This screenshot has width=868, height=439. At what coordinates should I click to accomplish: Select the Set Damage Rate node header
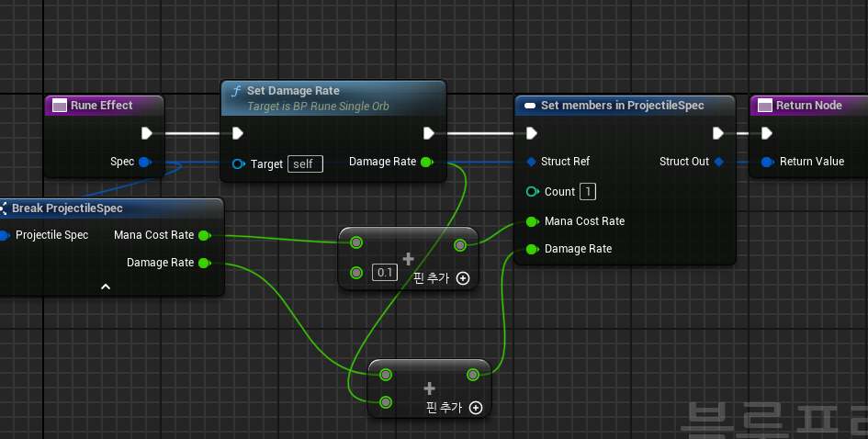[x=333, y=98]
